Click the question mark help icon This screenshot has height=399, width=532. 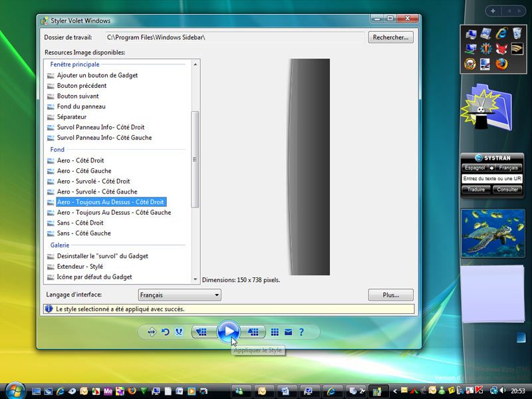301,332
